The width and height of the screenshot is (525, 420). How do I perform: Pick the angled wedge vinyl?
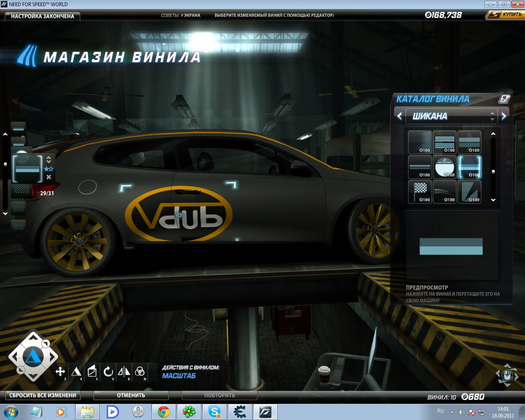click(469, 192)
